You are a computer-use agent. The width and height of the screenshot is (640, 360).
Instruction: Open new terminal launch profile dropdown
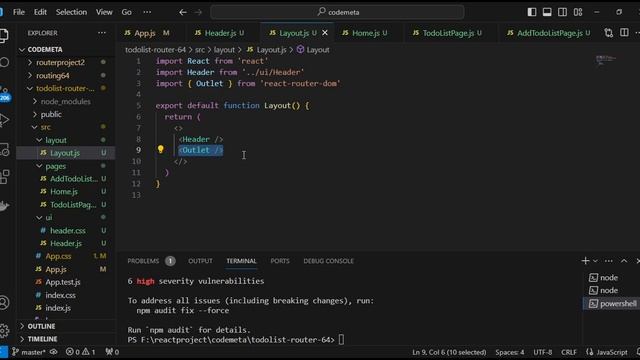[595, 261]
